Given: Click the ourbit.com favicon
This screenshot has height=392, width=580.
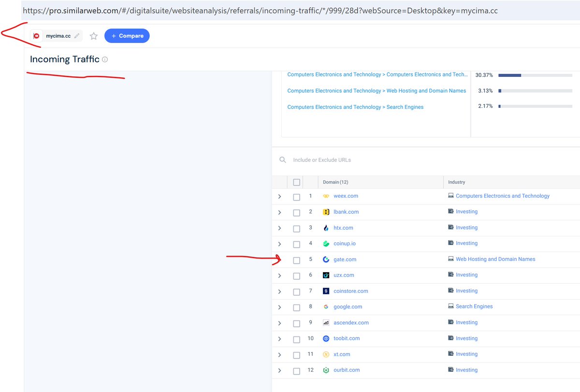Looking at the screenshot, I should coord(326,370).
